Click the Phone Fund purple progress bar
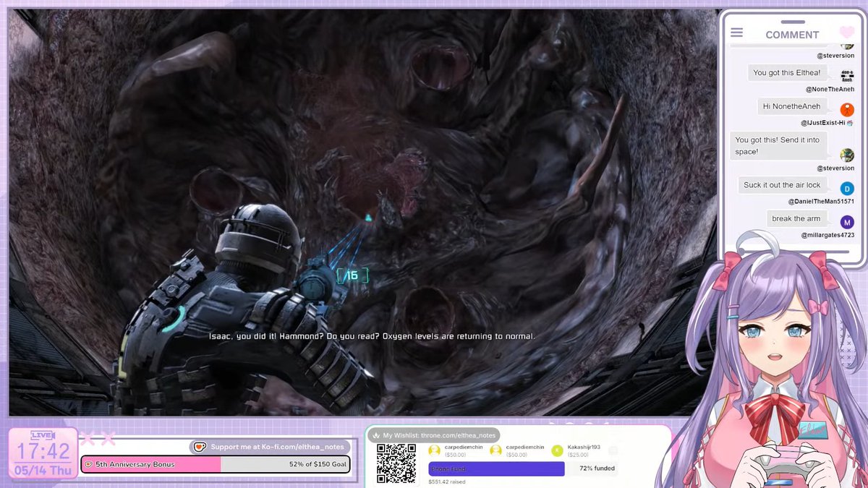The width and height of the screenshot is (868, 488). point(496,468)
